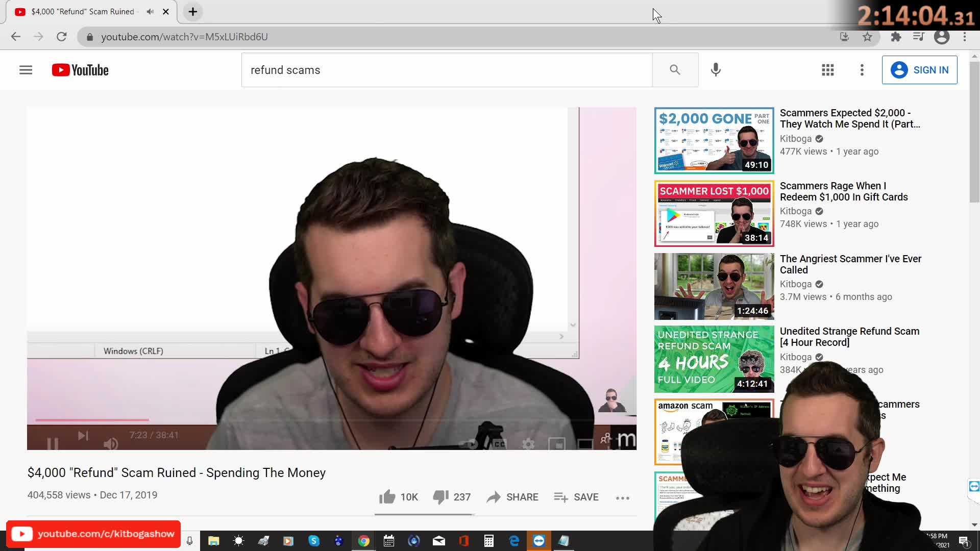Open Mail app from taskbar
Viewport: 980px width, 551px height.
439,541
